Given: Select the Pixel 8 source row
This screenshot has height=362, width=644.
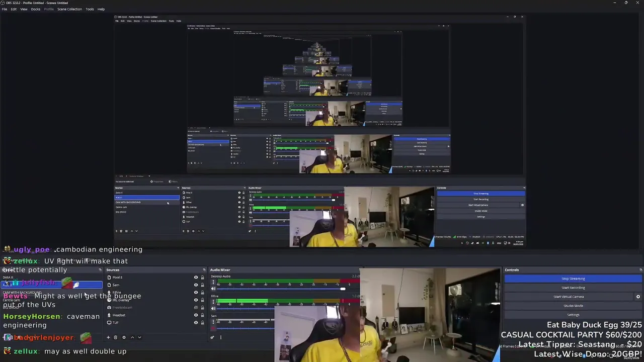Looking at the screenshot, I should [156, 278].
